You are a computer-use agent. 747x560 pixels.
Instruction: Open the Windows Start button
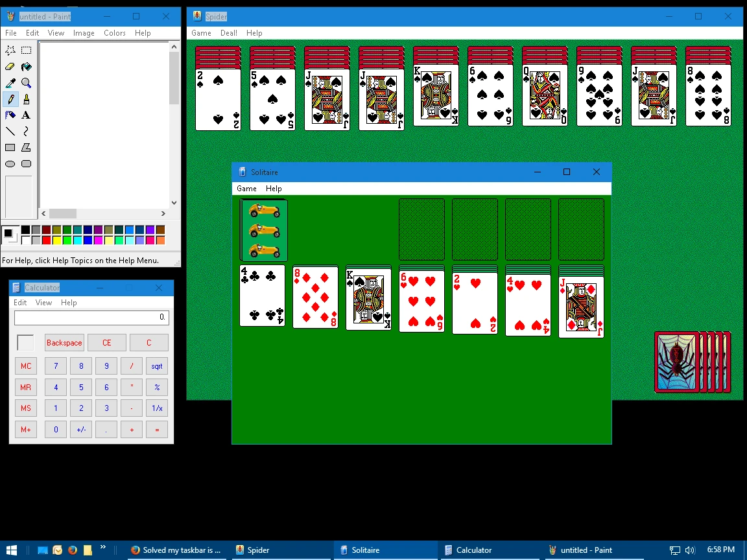(x=12, y=550)
